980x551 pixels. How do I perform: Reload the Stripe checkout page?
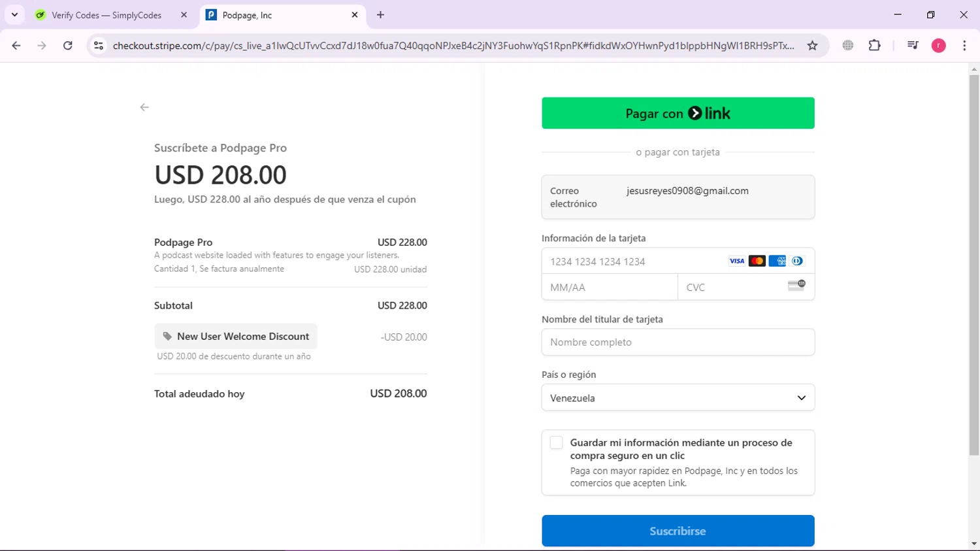pyautogui.click(x=68, y=46)
